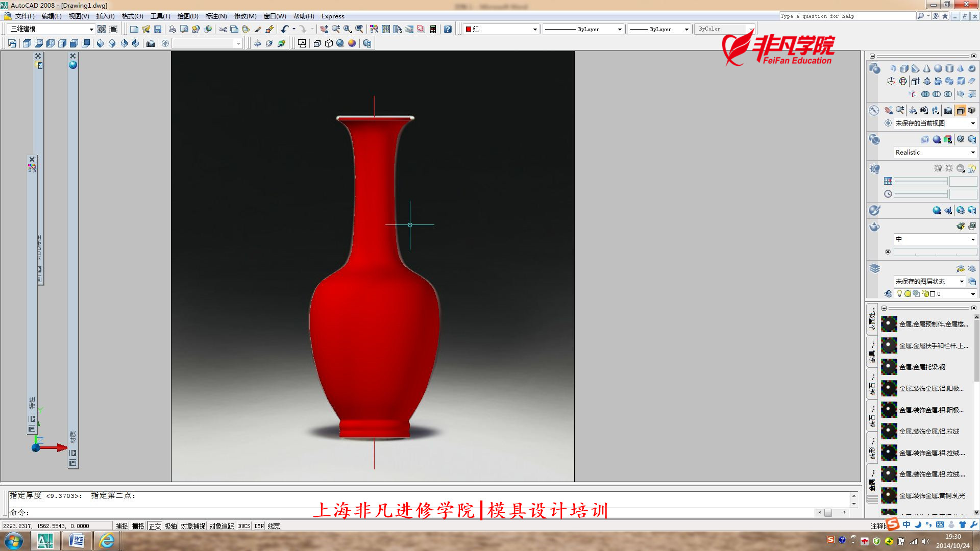Adjust the sun time clock slider
This screenshot has width=980, height=551.
tap(920, 194)
